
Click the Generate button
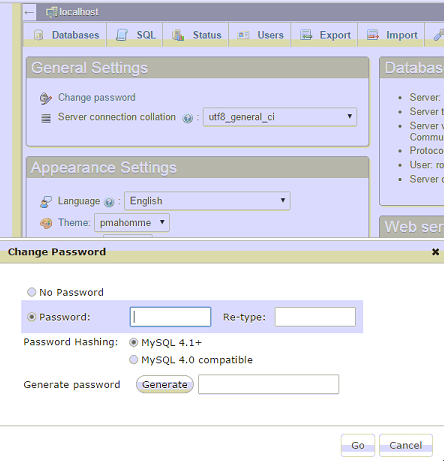tap(165, 384)
